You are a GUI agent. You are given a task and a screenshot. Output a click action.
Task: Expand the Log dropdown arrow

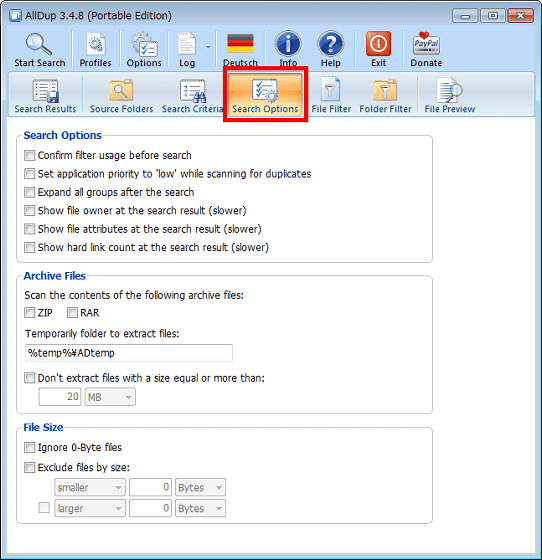click(x=208, y=47)
